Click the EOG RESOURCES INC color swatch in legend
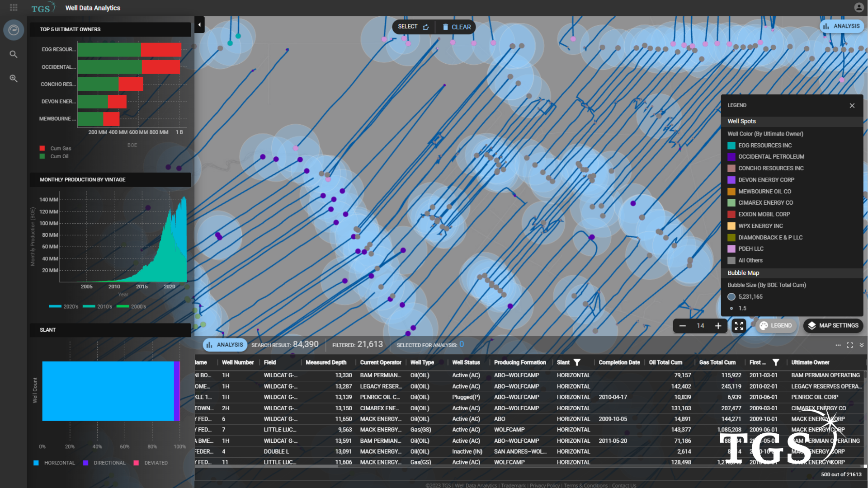Screen dimensions: 868x488 [732, 145]
